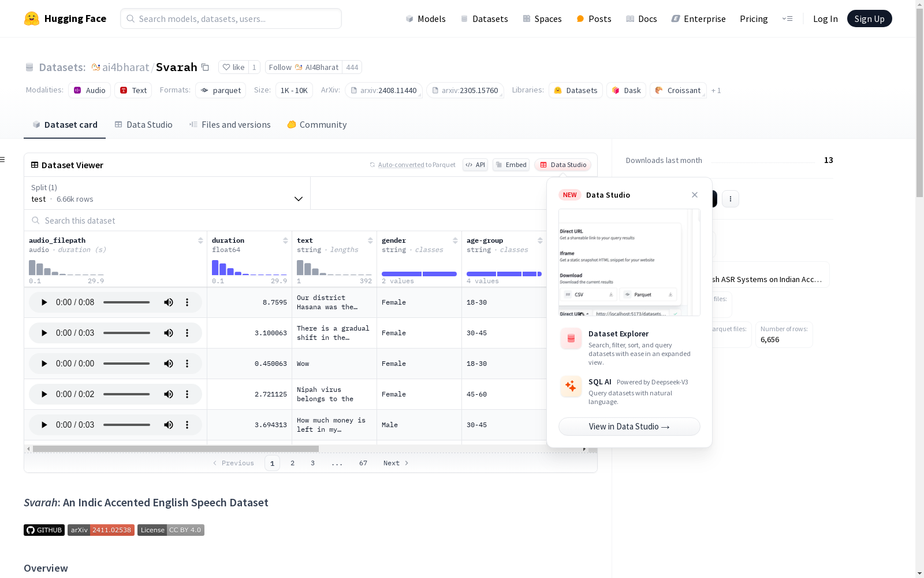Screen dimensions: 924x578
Task: Sort by the audio_filepath column
Action: click(x=200, y=240)
